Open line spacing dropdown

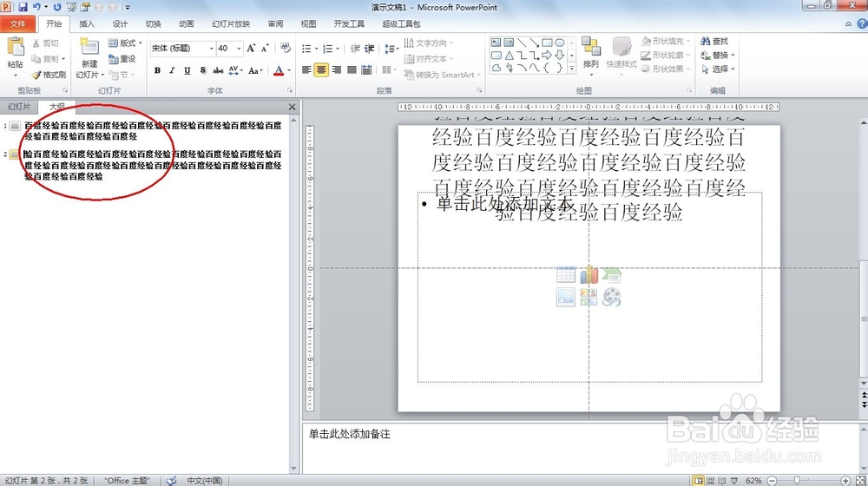tap(391, 49)
